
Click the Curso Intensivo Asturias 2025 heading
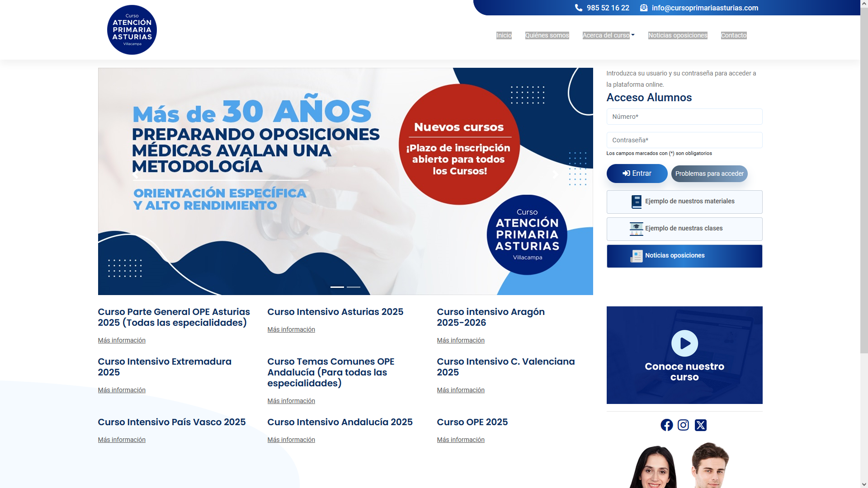(335, 312)
